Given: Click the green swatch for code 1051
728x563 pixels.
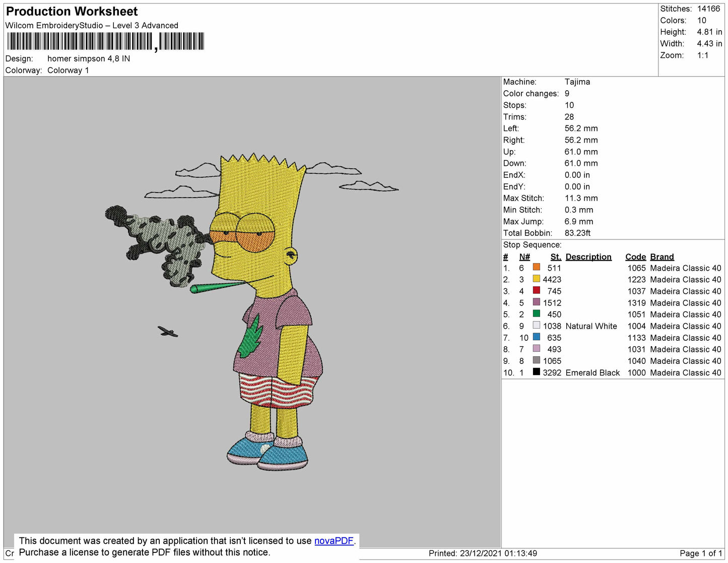Looking at the screenshot, I should pos(537,314).
